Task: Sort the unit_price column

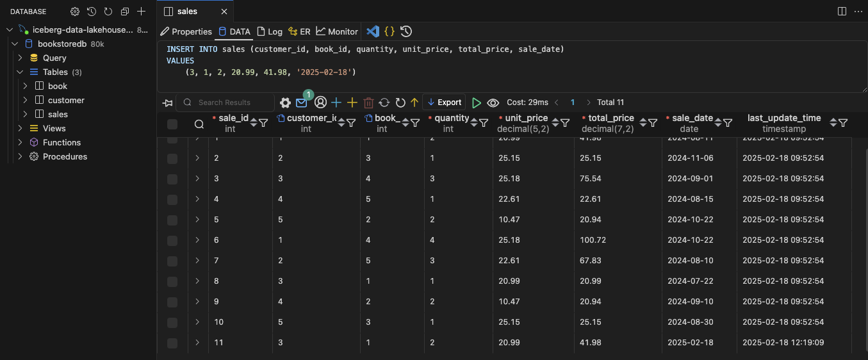Action: coord(555,122)
